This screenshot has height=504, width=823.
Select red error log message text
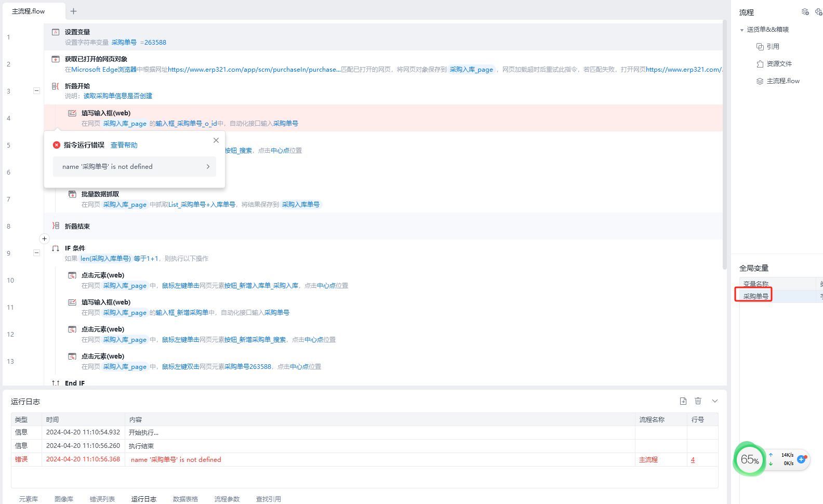(x=176, y=460)
